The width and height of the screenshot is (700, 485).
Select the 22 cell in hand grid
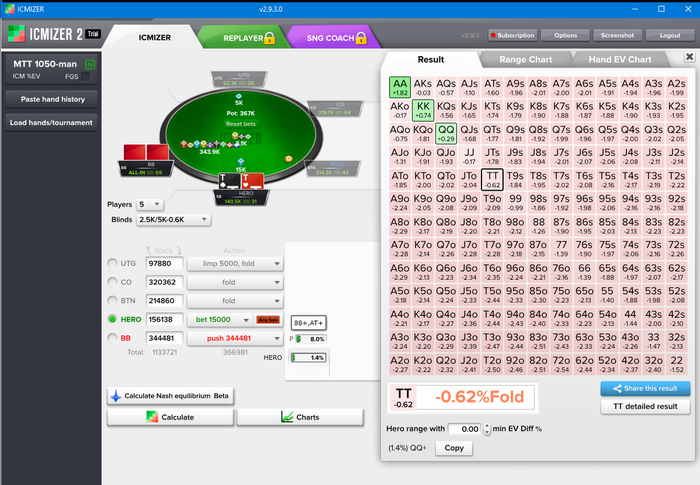coord(676,364)
